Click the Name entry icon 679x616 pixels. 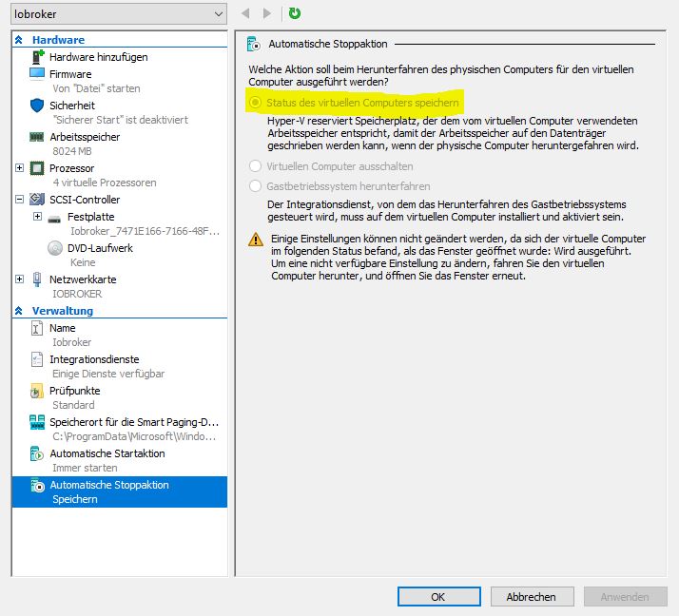pos(37,328)
